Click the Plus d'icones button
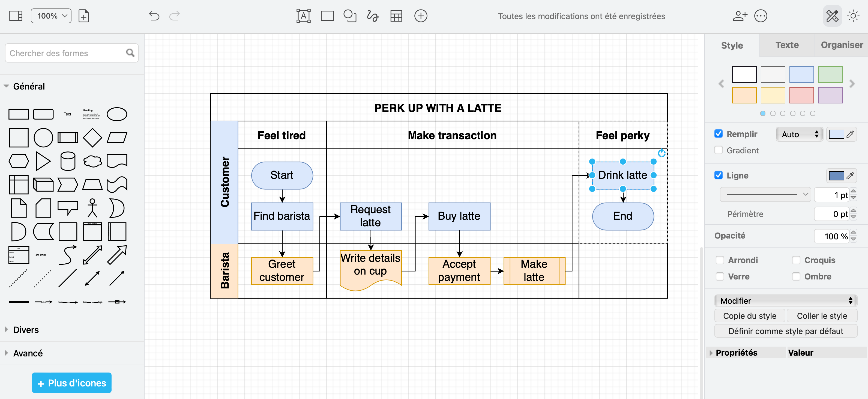868x399 pixels. click(71, 382)
